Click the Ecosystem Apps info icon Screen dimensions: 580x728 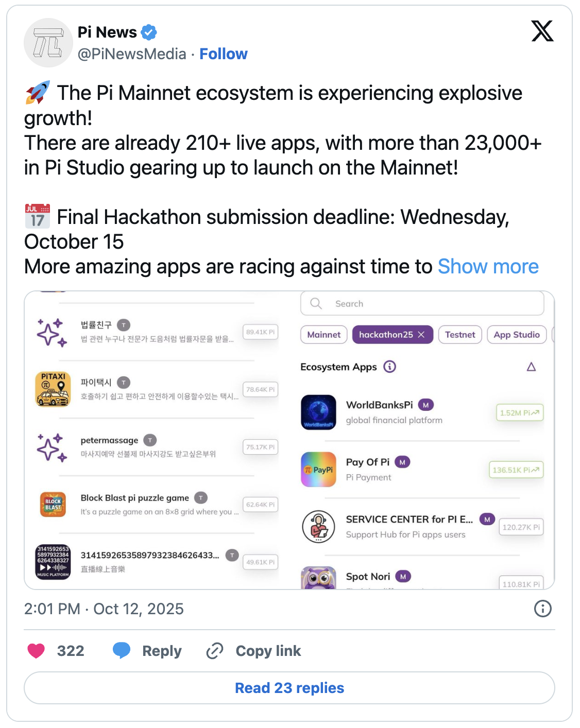(390, 367)
